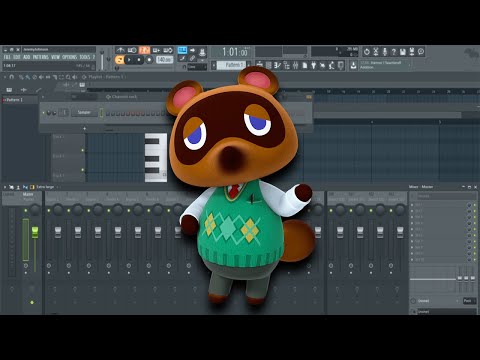This screenshot has width=480, height=360.
Task: Open the ADD menu
Action: pyautogui.click(x=27, y=57)
